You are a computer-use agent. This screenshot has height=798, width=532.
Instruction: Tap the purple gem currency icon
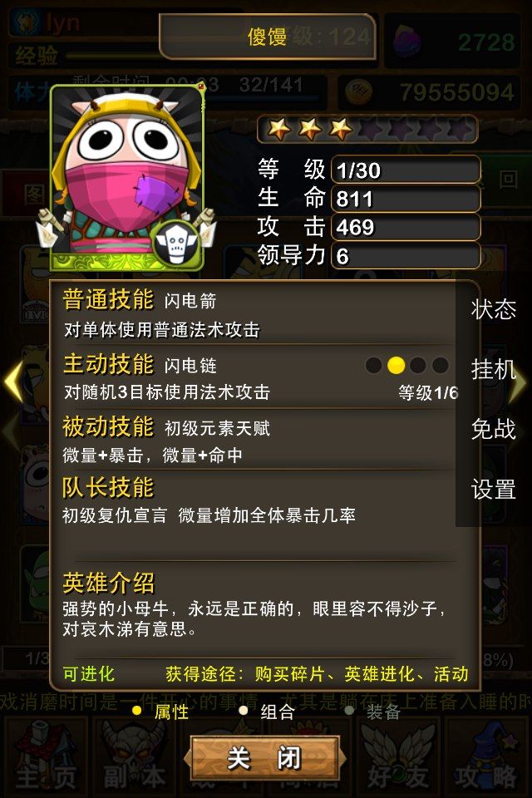coord(407,42)
